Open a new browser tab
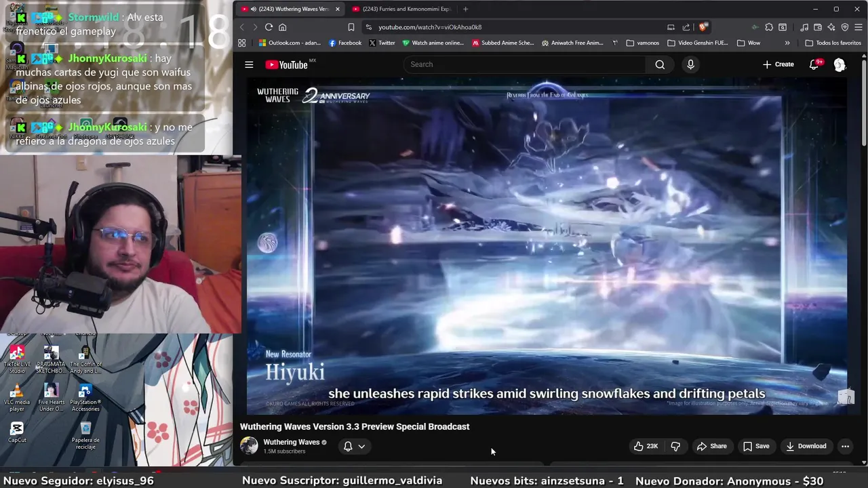This screenshot has height=488, width=868. click(465, 9)
